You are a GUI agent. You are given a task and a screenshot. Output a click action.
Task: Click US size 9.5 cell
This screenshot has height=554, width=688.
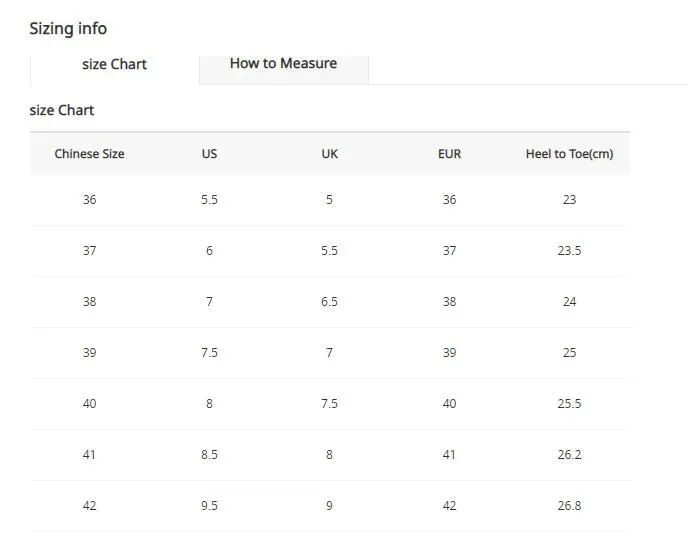tap(209, 506)
